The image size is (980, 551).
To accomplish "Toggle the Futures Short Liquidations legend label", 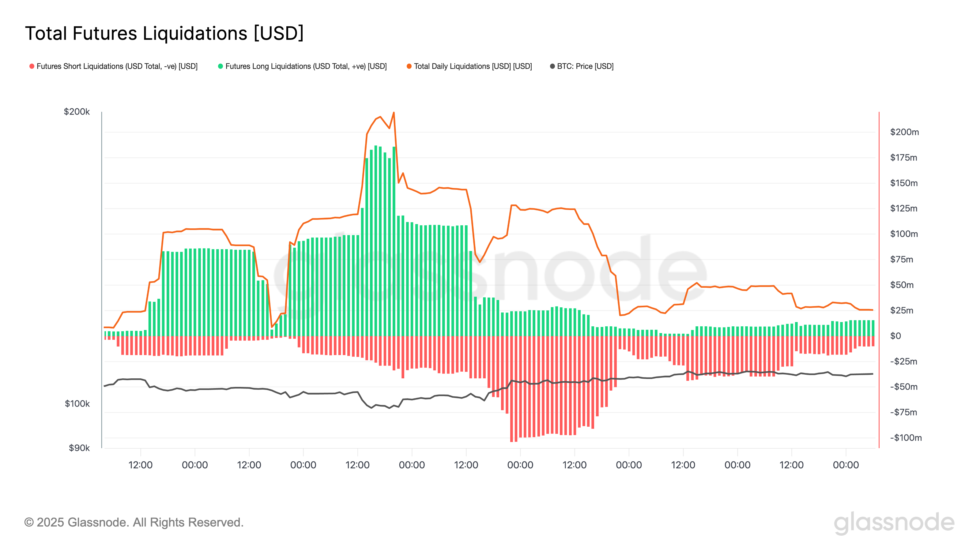I will [117, 66].
